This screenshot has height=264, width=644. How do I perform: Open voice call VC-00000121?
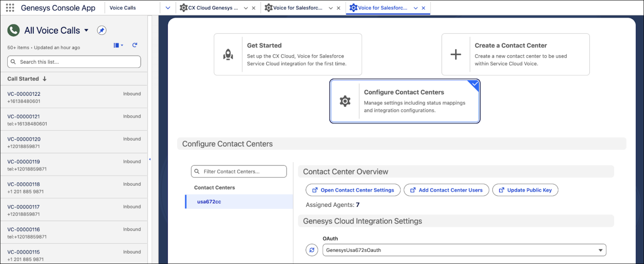(24, 116)
